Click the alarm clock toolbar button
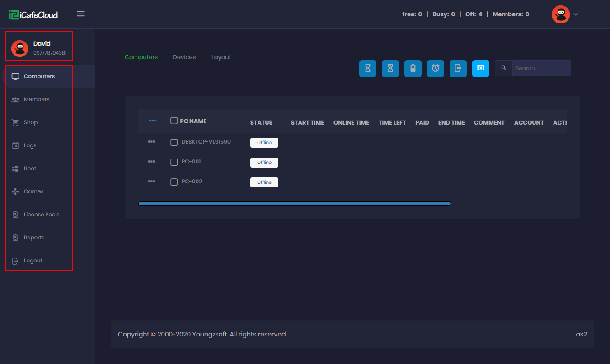Image resolution: width=610 pixels, height=364 pixels. pos(435,68)
